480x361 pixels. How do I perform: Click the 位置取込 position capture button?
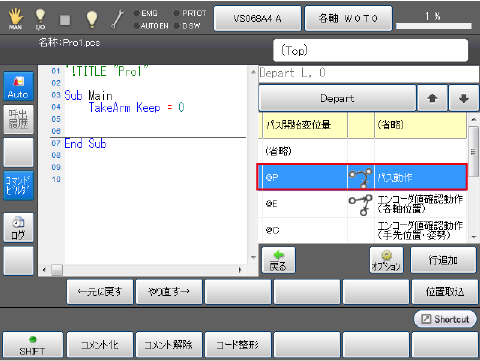445,292
